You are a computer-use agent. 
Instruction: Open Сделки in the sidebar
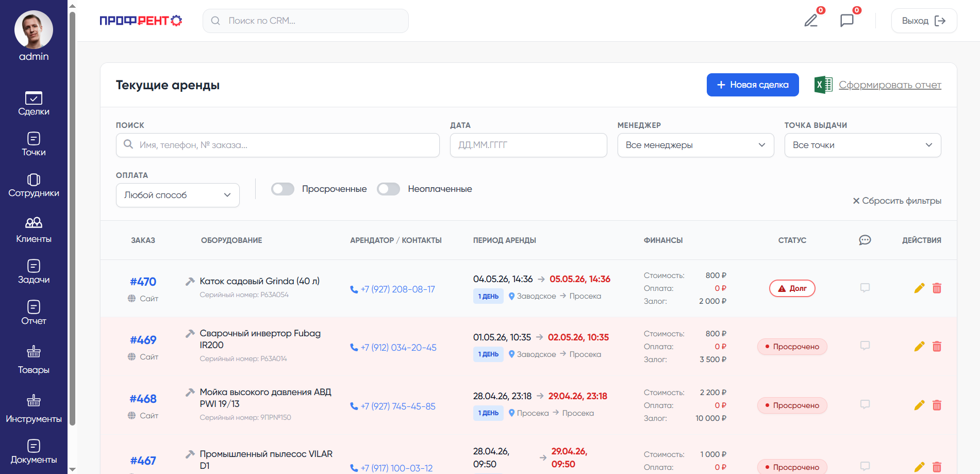(34, 104)
